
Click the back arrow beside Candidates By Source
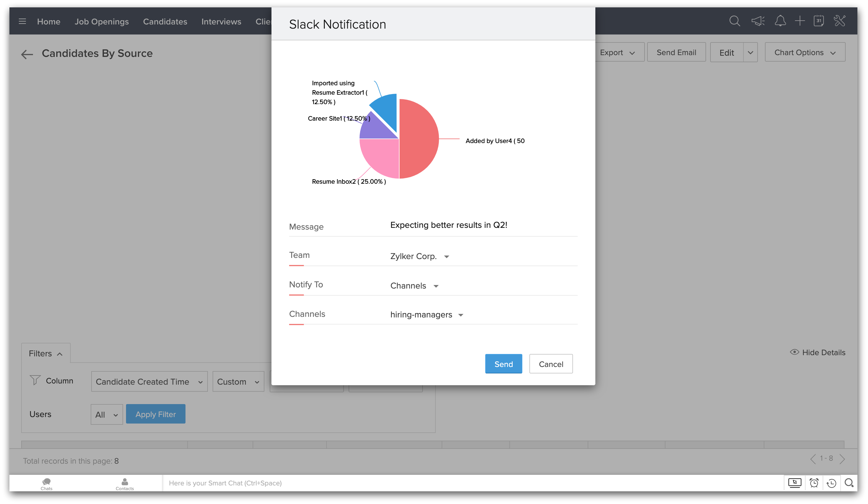tap(27, 54)
